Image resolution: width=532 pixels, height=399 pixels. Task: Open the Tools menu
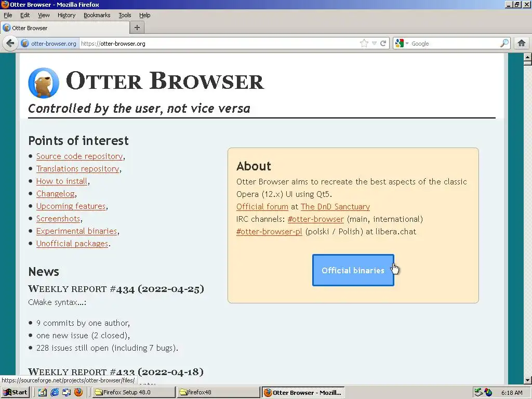point(125,15)
